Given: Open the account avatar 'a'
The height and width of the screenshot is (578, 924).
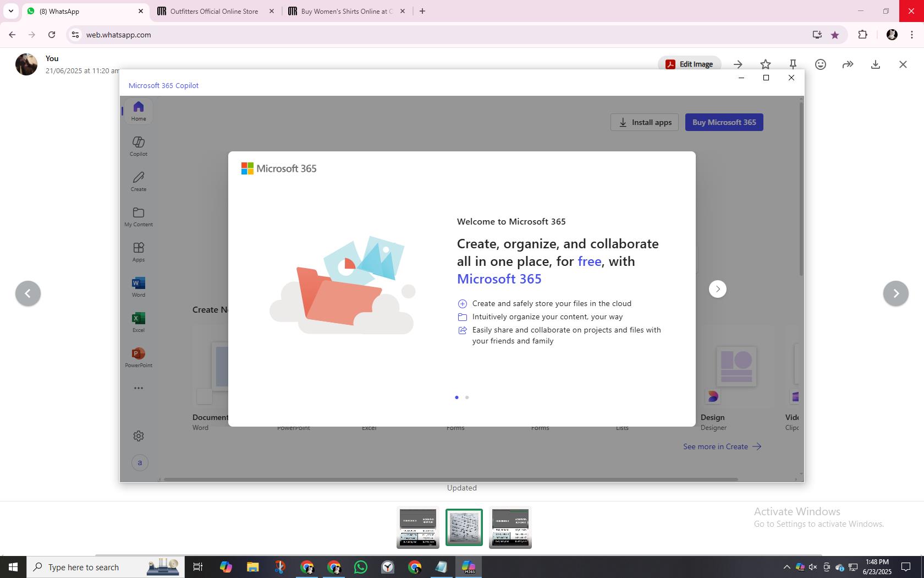Looking at the screenshot, I should click(x=140, y=462).
